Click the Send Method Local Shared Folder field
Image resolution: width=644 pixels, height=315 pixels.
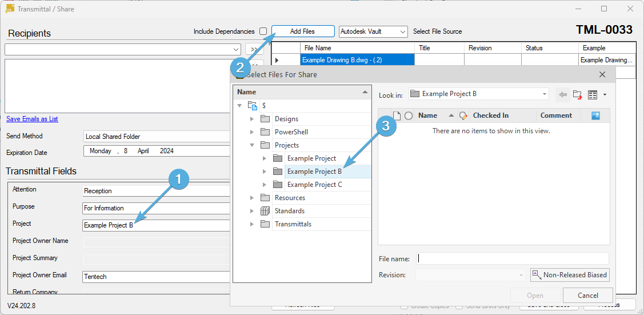pos(157,137)
